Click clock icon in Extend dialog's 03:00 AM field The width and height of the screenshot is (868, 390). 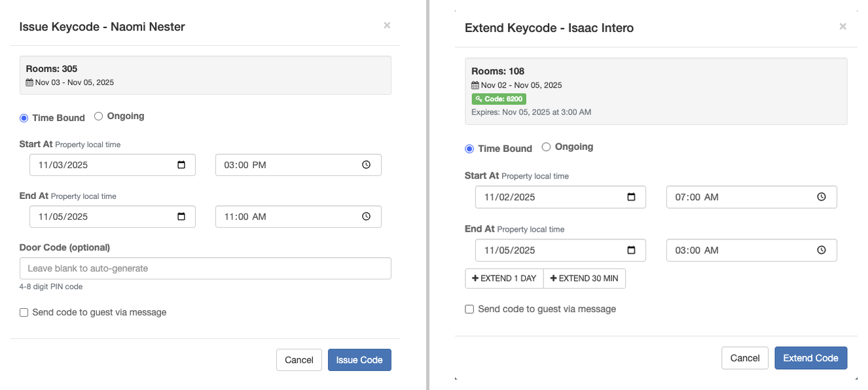822,250
